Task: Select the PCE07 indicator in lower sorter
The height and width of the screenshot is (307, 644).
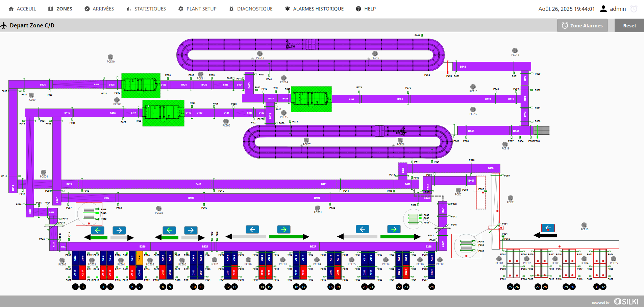Action: [306, 140]
